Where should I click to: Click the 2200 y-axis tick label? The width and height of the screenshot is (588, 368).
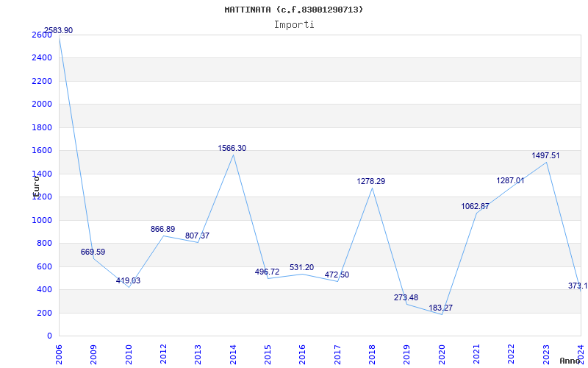42,81
